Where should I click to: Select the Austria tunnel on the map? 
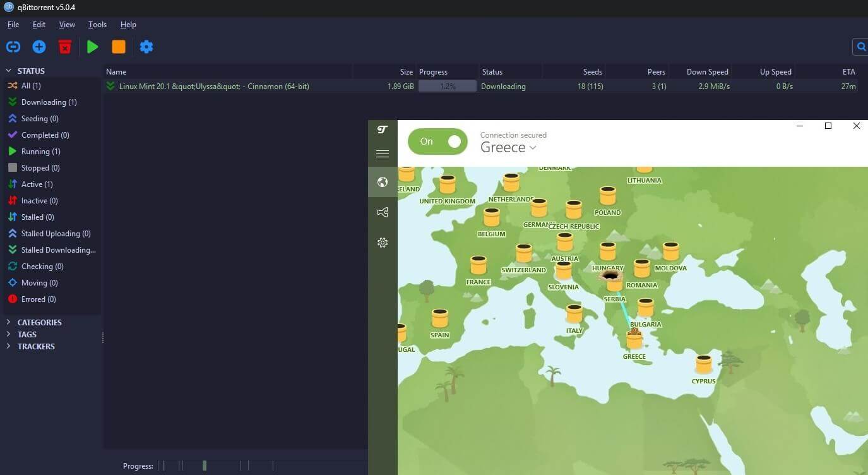point(565,241)
